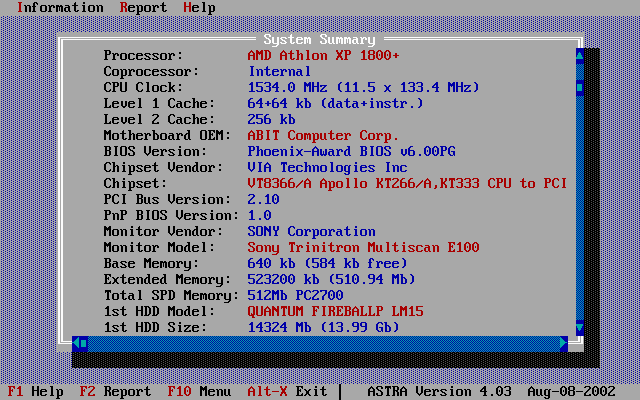Click the horizontal scrollbar right arrow
This screenshot has height=400, width=640.
564,343
